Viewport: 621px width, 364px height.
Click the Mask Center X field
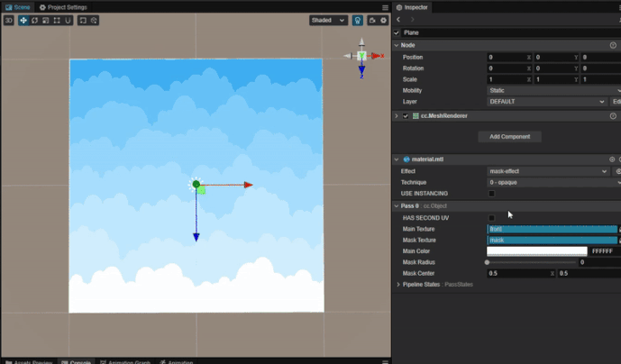[521, 273]
